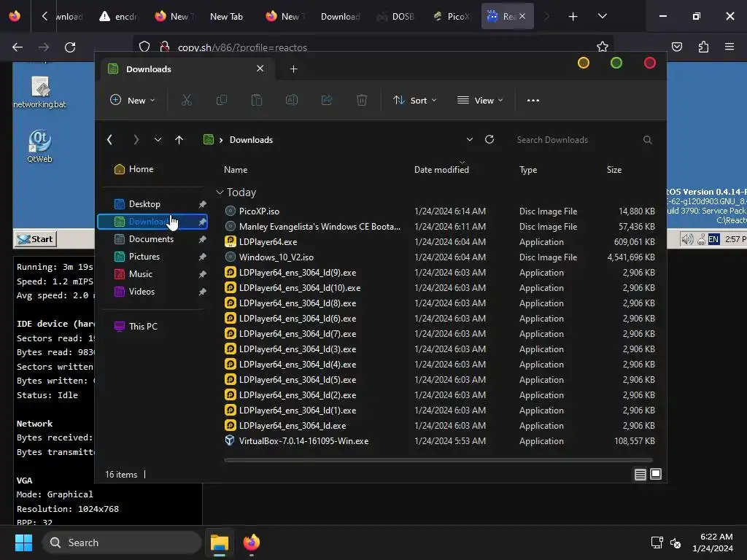Click the ReactOS volume tray icon

[687, 239]
